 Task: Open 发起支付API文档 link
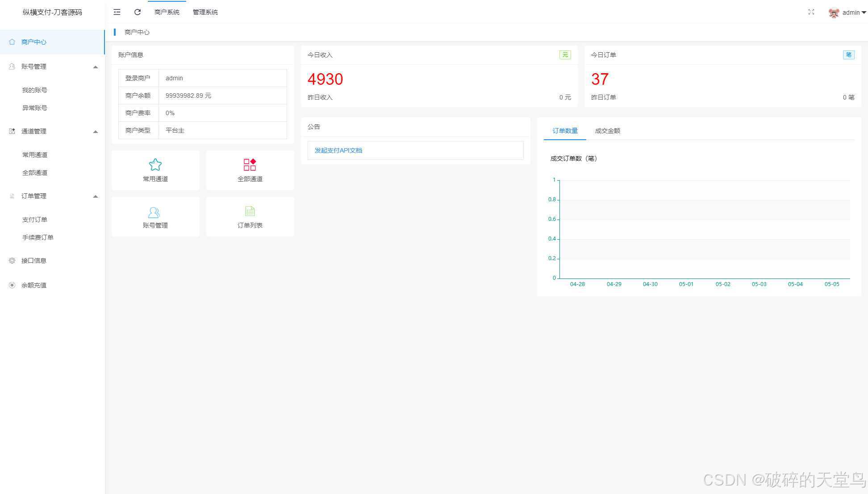click(338, 150)
